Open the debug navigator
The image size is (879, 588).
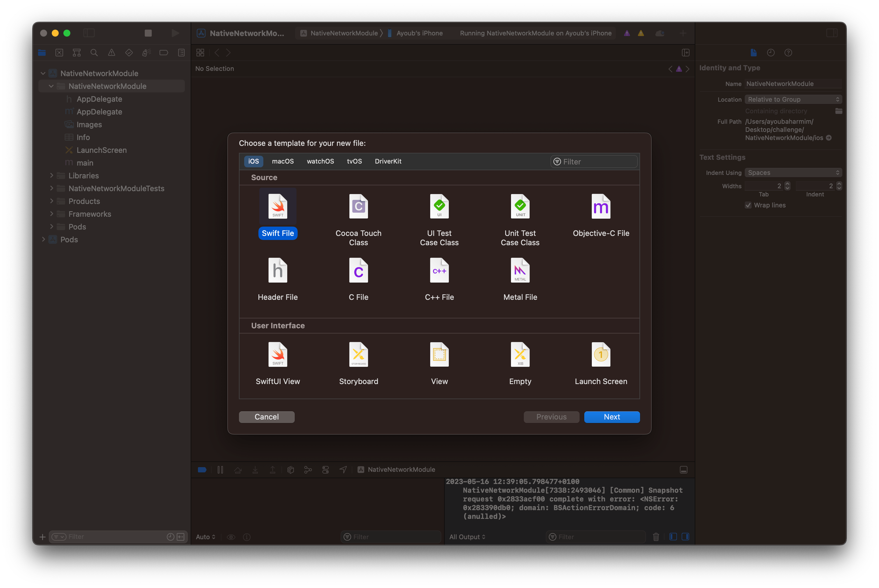[146, 53]
